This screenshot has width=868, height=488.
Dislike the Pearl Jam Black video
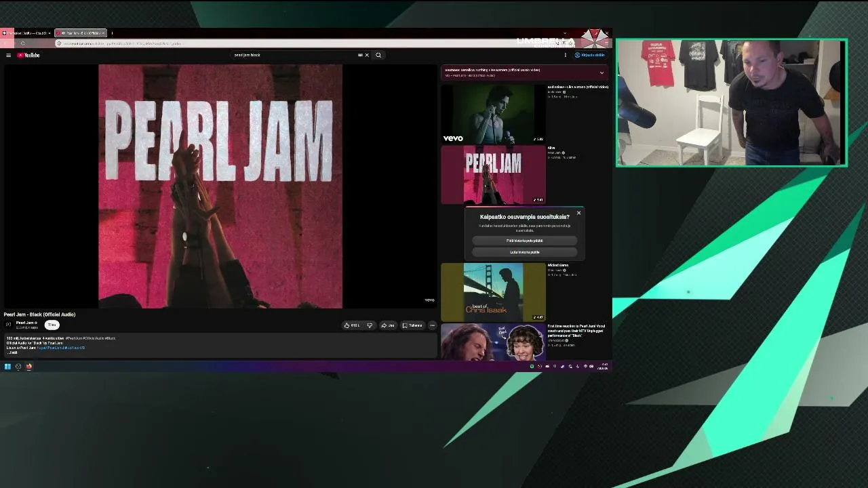(x=370, y=325)
